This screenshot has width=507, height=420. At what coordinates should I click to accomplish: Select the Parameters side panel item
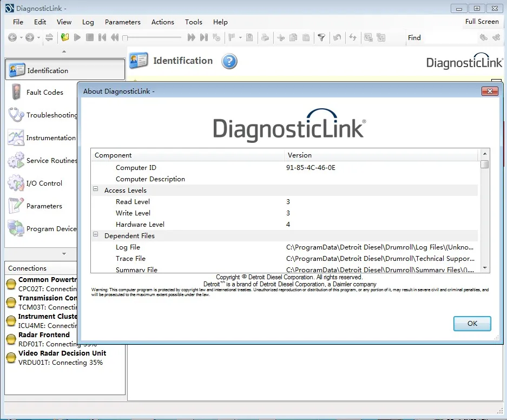coord(41,206)
